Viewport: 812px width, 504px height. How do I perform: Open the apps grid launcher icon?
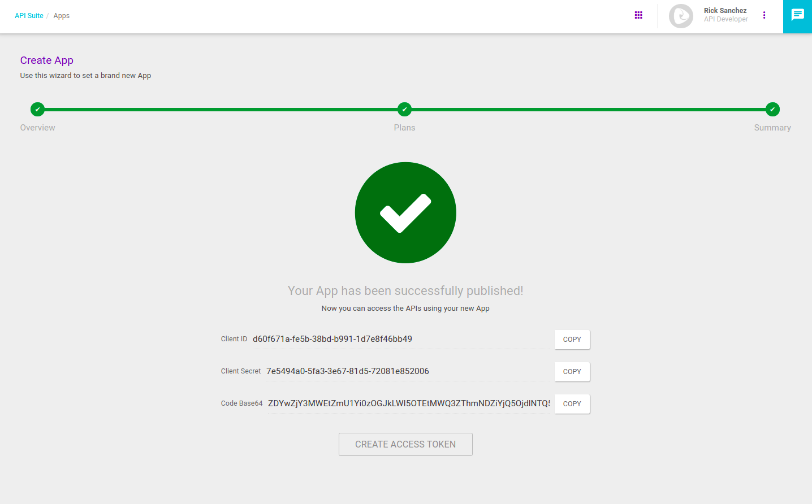tap(638, 15)
